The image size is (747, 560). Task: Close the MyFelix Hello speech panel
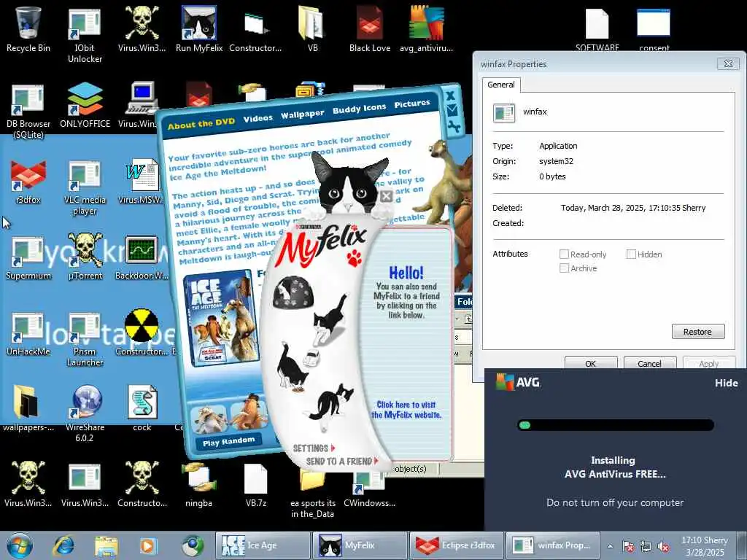click(x=387, y=196)
